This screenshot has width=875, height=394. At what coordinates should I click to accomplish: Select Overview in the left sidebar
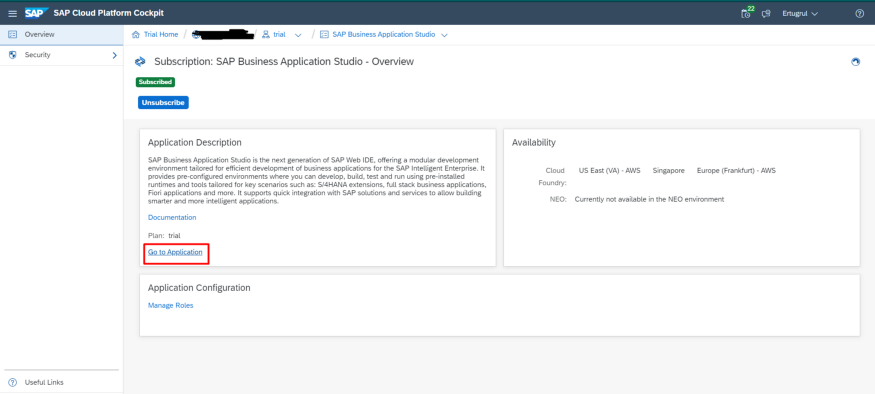point(61,35)
